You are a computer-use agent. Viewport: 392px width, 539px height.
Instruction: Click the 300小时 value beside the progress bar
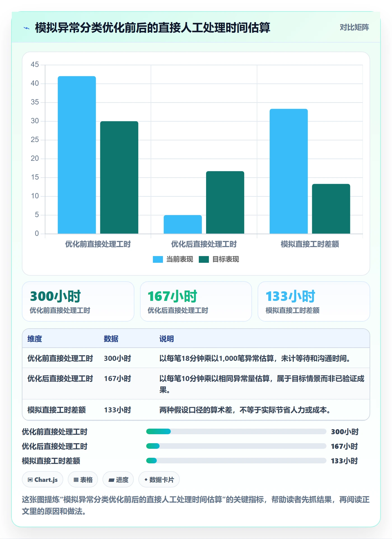pyautogui.click(x=345, y=432)
